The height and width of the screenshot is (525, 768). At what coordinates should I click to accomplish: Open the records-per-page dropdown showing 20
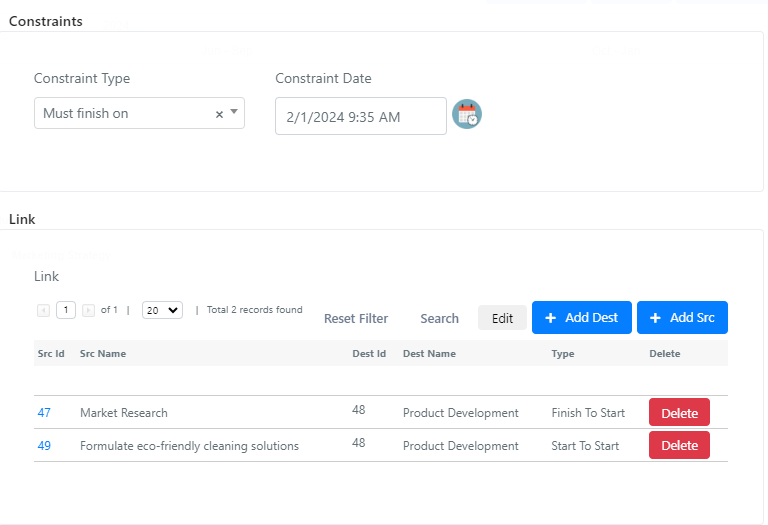(x=162, y=310)
